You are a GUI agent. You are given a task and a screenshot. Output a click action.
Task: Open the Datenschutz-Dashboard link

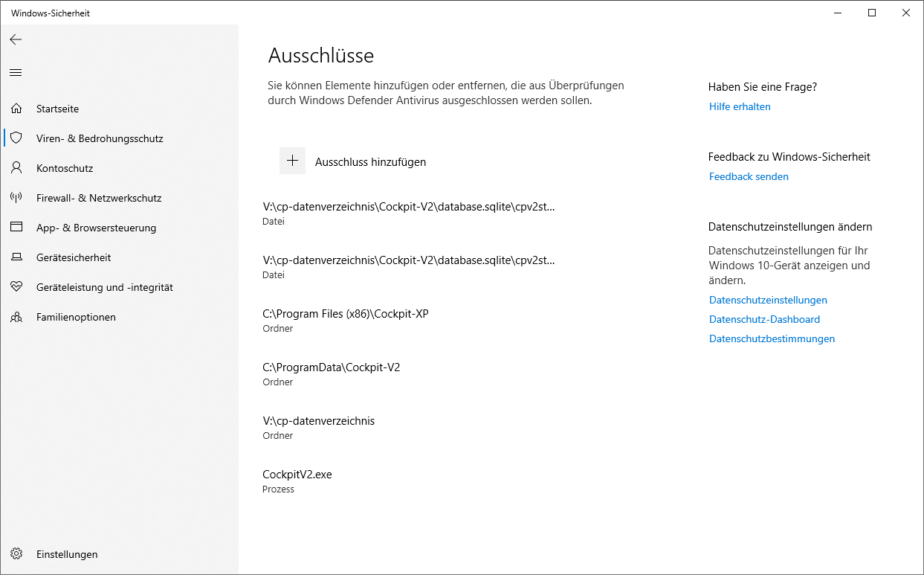tap(764, 319)
